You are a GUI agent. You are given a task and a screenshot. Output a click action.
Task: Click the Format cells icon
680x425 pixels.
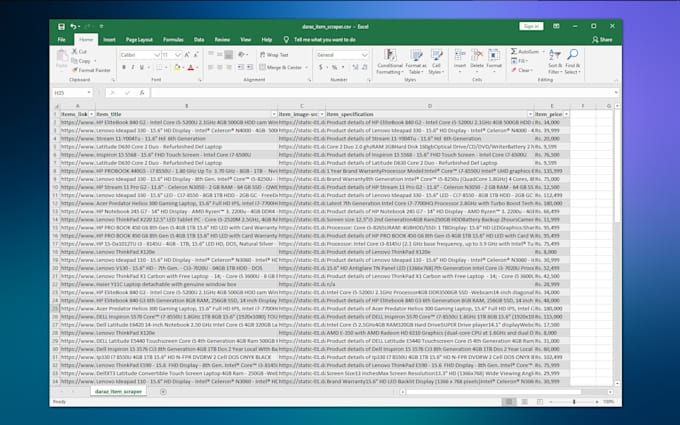pos(494,61)
